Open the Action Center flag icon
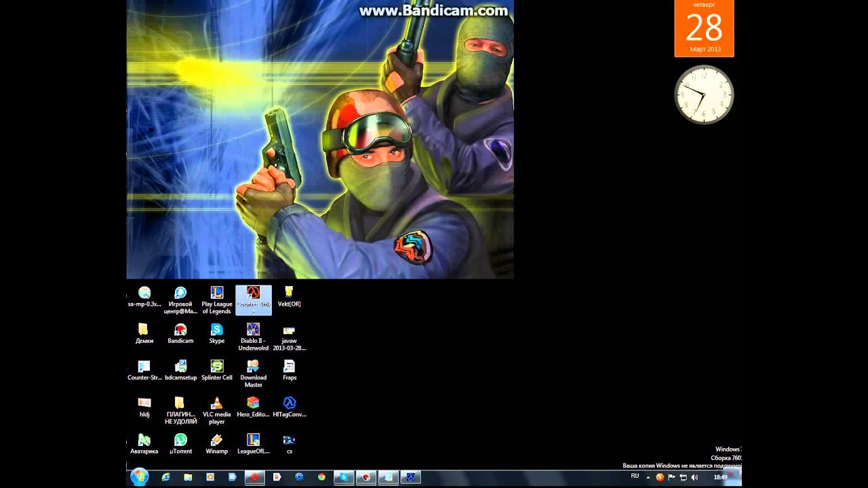The height and width of the screenshot is (488, 868). (x=671, y=477)
